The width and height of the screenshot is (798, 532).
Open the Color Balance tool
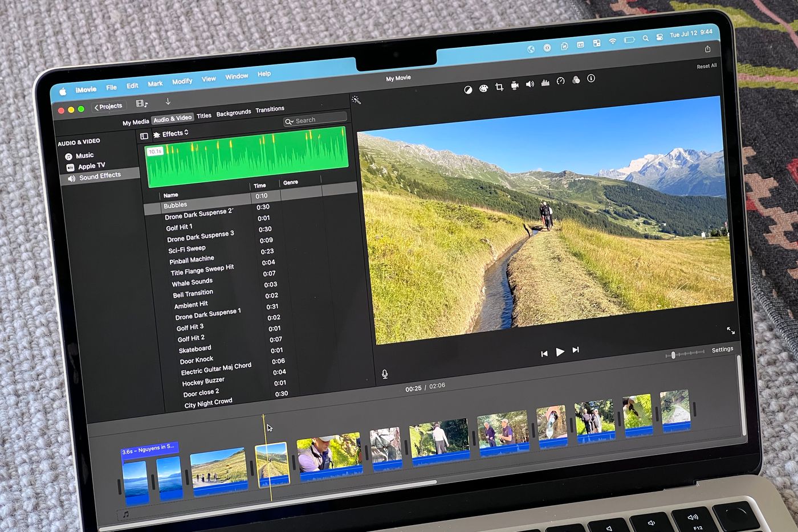(468, 89)
